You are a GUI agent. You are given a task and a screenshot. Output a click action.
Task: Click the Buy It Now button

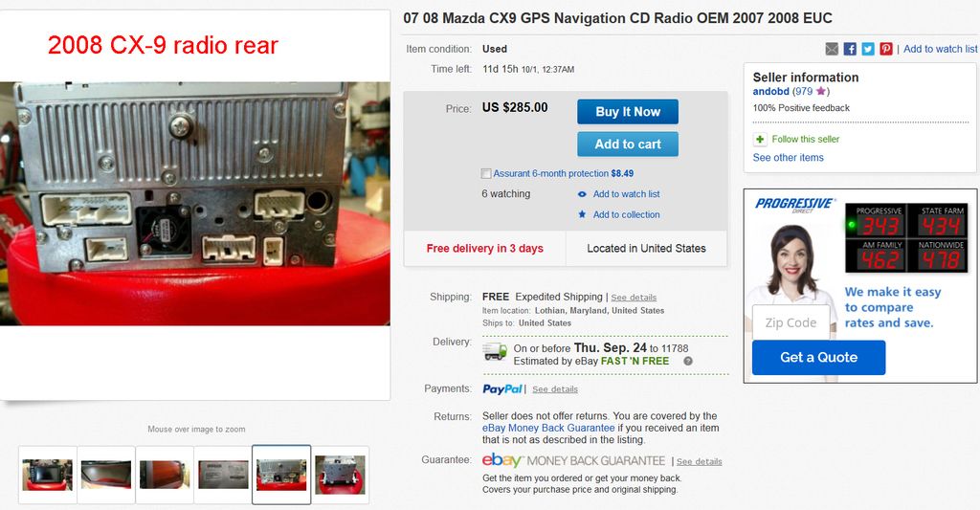[x=628, y=112]
